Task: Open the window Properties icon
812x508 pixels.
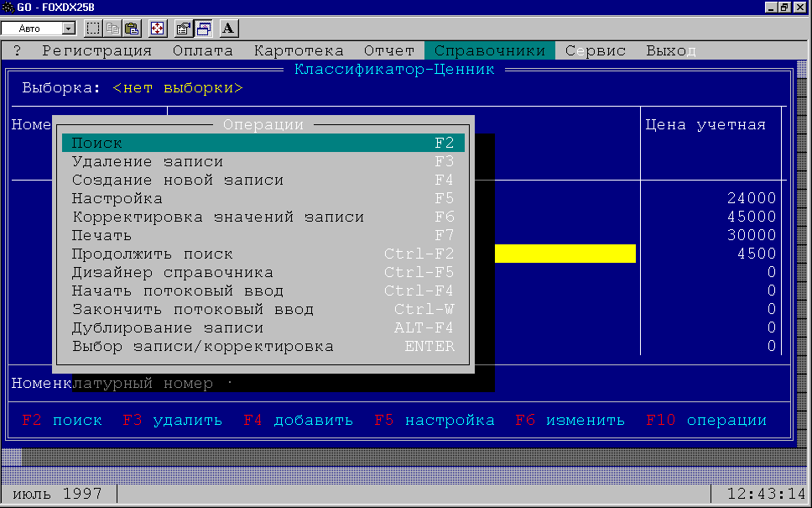Action: click(x=184, y=29)
